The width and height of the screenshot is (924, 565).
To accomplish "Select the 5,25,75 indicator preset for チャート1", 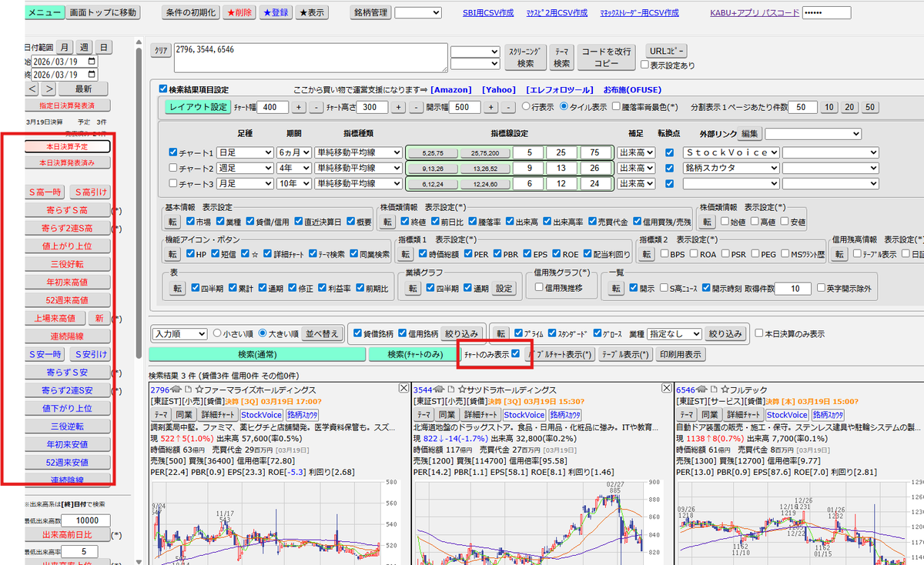I will pos(433,152).
